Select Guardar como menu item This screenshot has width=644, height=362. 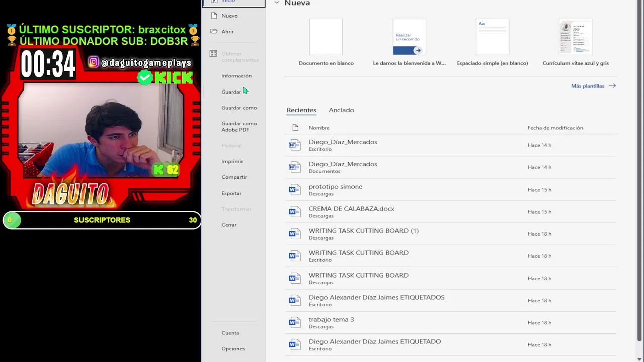239,108
